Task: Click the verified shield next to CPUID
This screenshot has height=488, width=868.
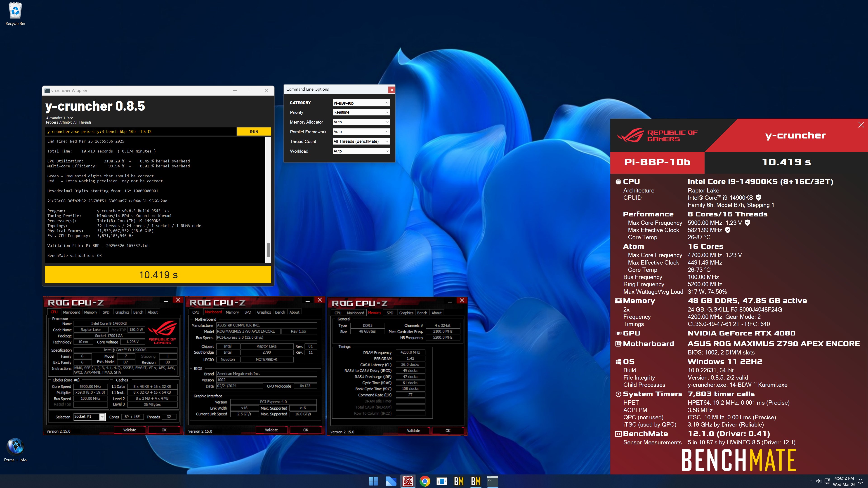Action: click(759, 197)
